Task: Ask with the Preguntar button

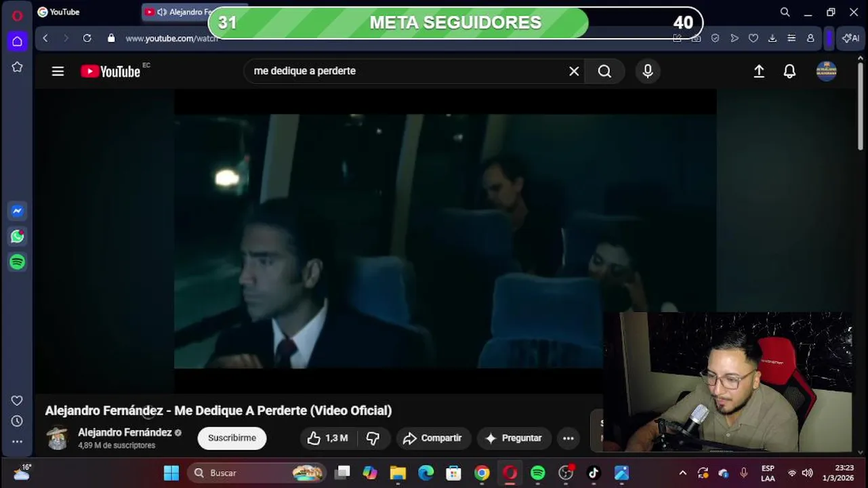Action: [x=514, y=439]
